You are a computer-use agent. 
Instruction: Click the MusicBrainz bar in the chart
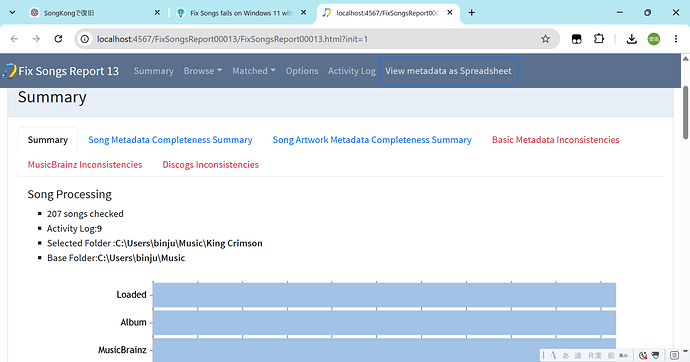pos(384,350)
